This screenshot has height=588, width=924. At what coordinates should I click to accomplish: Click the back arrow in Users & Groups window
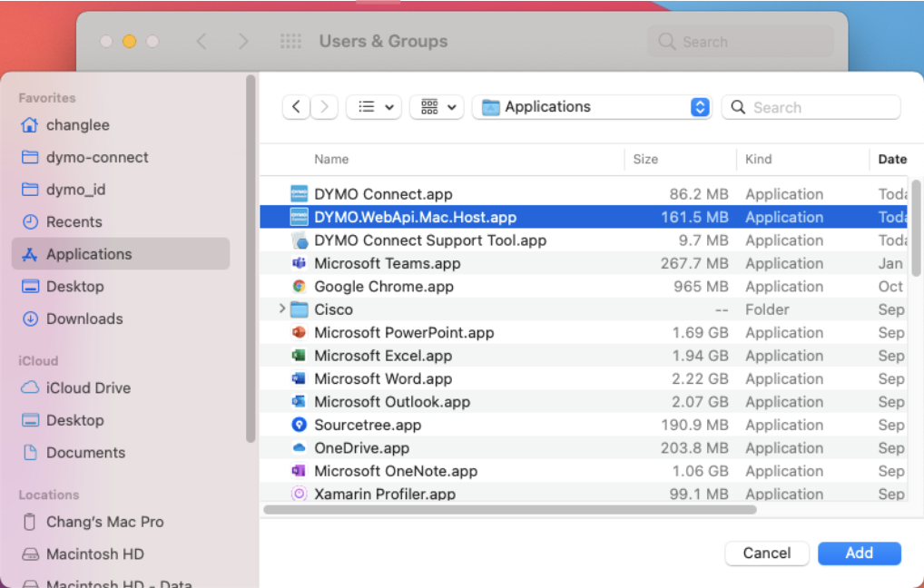[202, 41]
